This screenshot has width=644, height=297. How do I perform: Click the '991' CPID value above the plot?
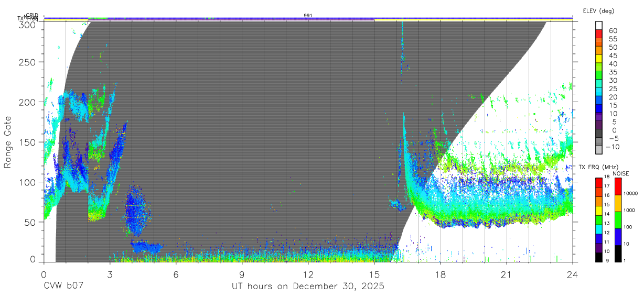pyautogui.click(x=308, y=16)
